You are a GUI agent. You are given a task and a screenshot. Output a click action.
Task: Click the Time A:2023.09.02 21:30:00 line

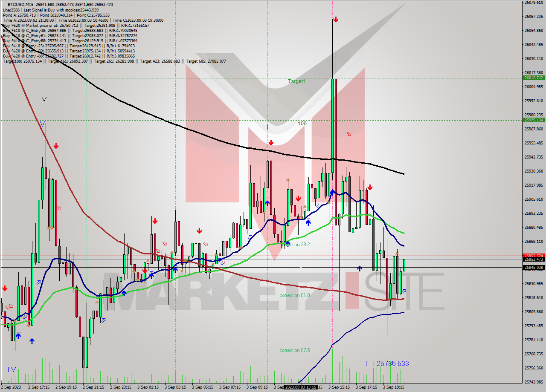tap(83, 20)
